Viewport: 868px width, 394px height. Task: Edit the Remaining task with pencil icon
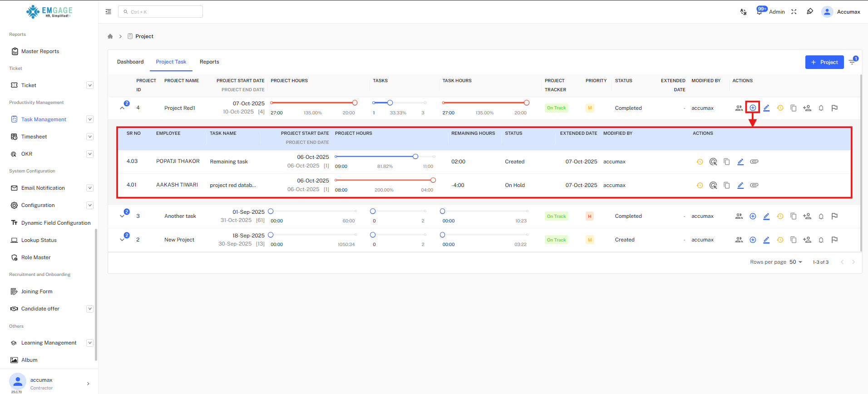(740, 162)
